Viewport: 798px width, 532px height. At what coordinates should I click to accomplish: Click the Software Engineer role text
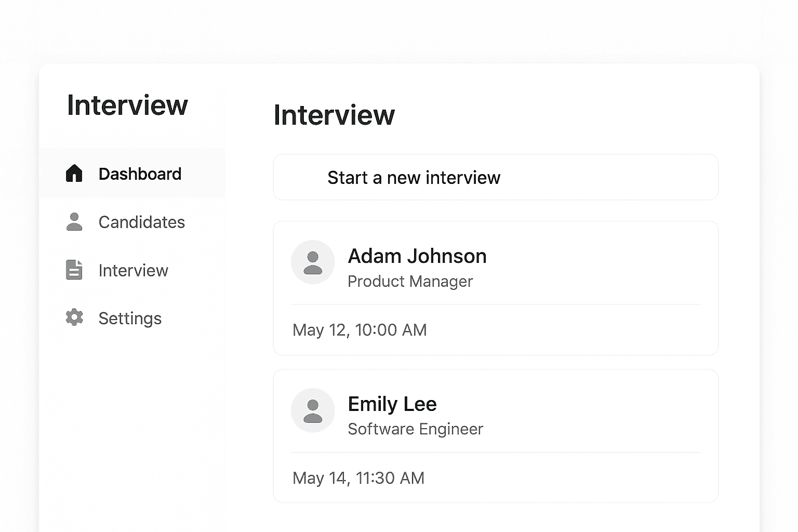(415, 429)
